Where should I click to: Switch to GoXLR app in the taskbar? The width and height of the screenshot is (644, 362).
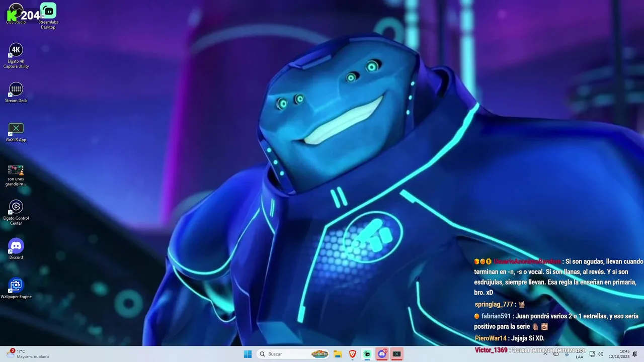[x=397, y=354]
